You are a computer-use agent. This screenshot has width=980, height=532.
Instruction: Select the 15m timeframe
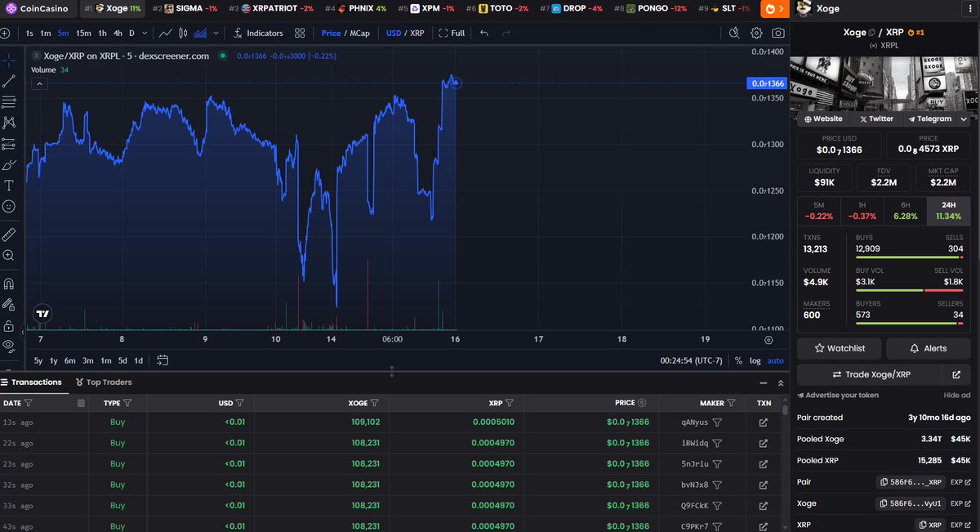[83, 34]
